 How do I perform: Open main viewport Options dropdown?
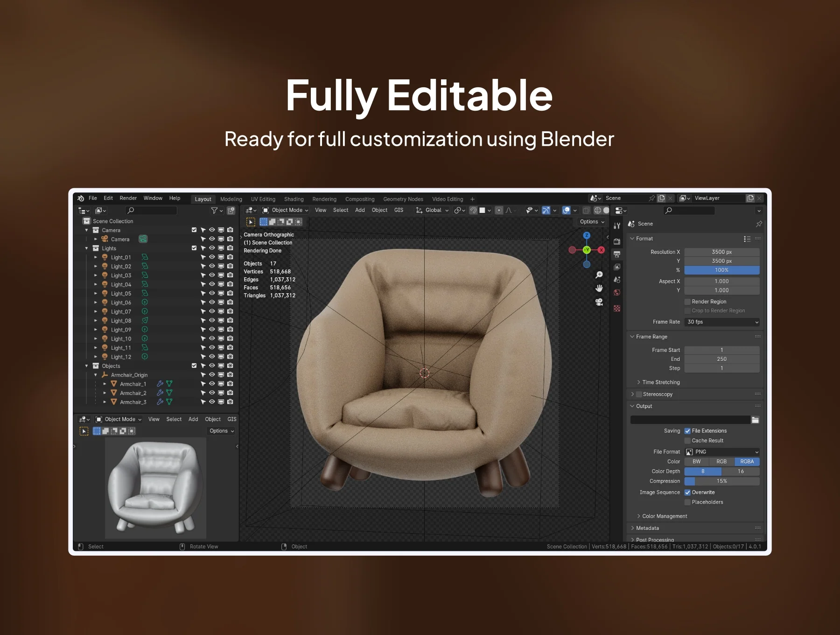pos(592,222)
